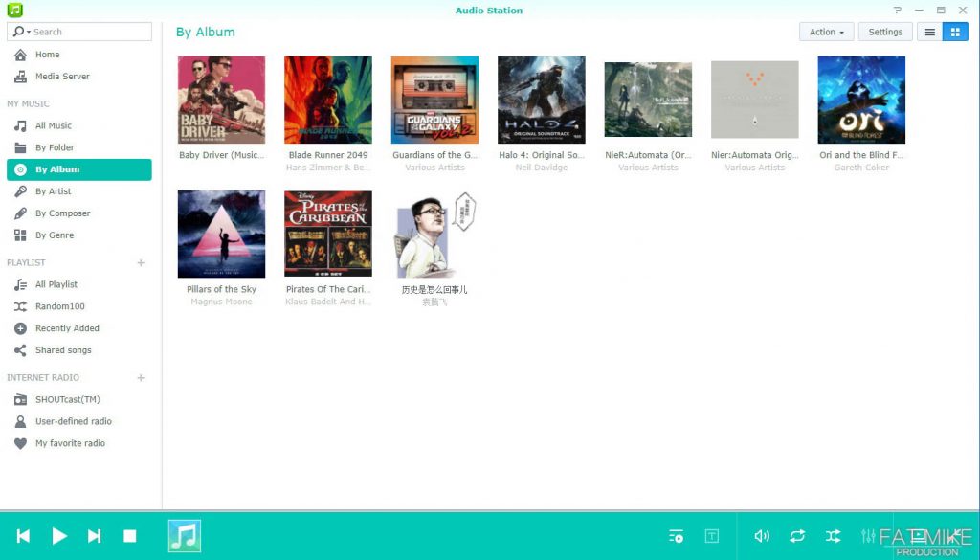Add a new playlist with plus icon
The height and width of the screenshot is (560, 980).
[141, 263]
